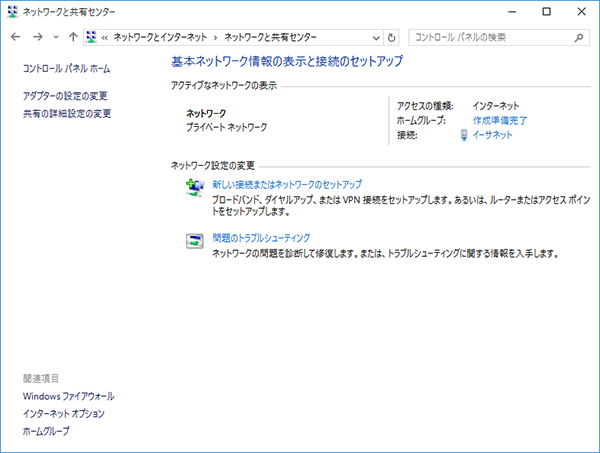The height and width of the screenshot is (453, 600).
Task: Open 共有の詳細設定の変更
Action: click(66, 114)
